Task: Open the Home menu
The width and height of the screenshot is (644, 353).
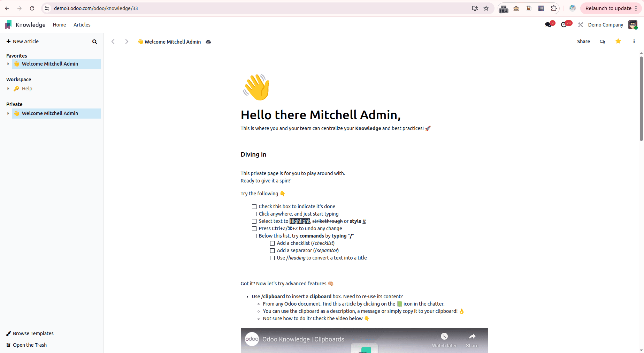Action: click(59, 25)
